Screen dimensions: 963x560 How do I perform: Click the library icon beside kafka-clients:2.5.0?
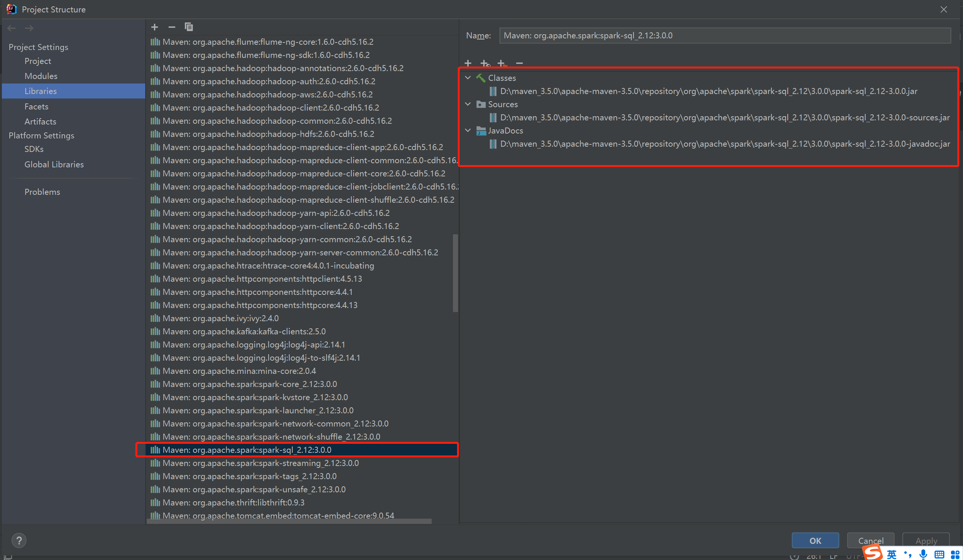point(155,332)
